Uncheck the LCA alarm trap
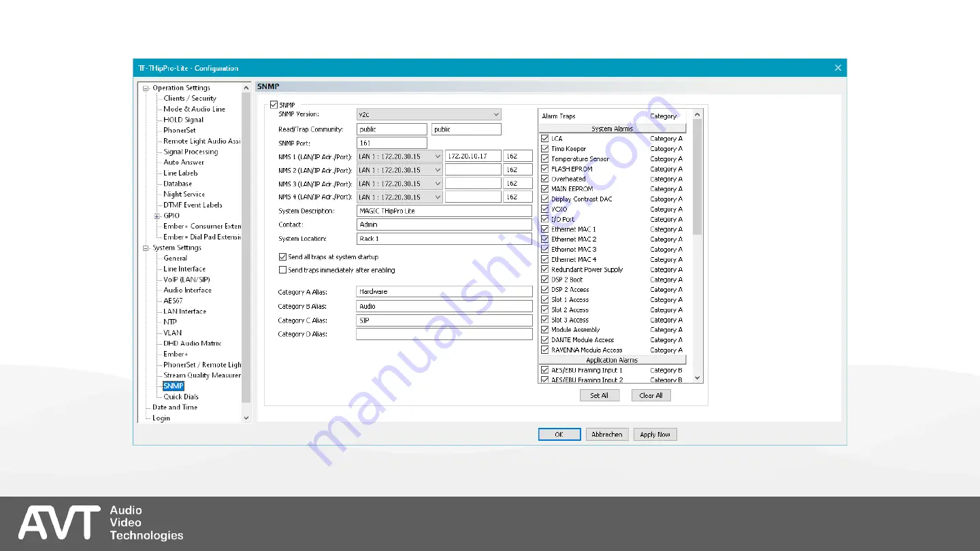 click(545, 139)
